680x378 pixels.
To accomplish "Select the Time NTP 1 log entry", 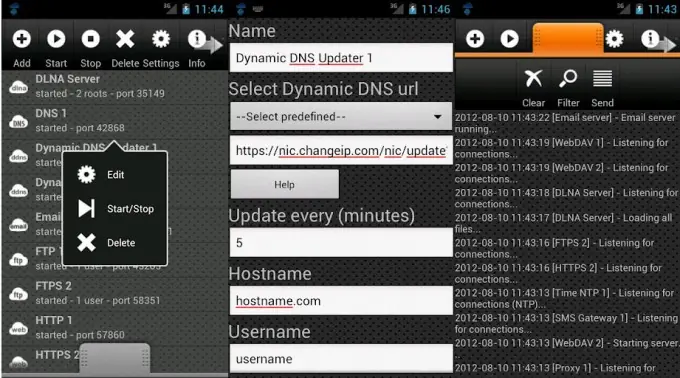I will (x=566, y=299).
